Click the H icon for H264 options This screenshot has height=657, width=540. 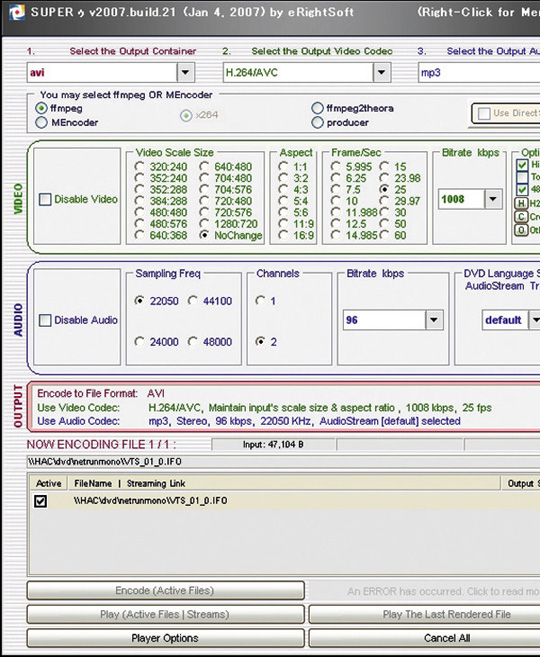pyautogui.click(x=521, y=203)
